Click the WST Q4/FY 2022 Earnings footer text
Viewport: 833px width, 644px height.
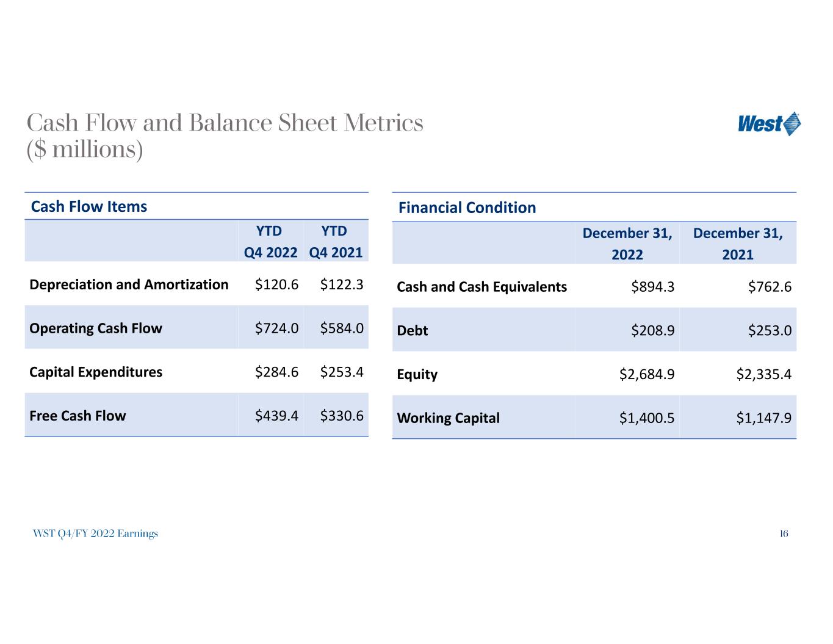(x=96, y=534)
